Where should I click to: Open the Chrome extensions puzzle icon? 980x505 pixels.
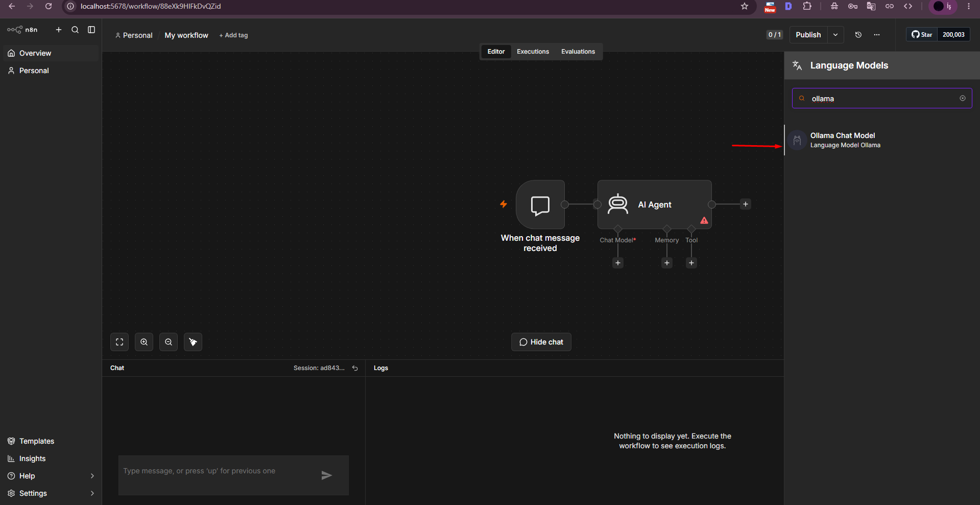(807, 6)
